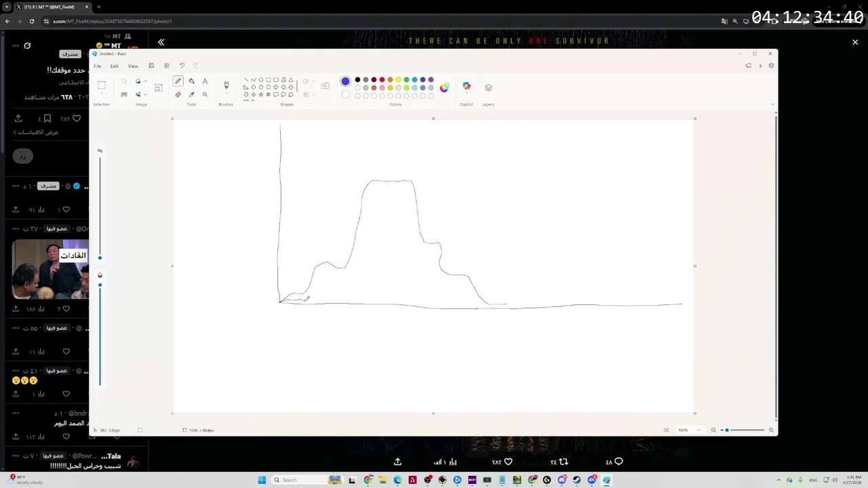Click the Undo arrow in Paint
The width and height of the screenshot is (868, 488).
(x=182, y=66)
